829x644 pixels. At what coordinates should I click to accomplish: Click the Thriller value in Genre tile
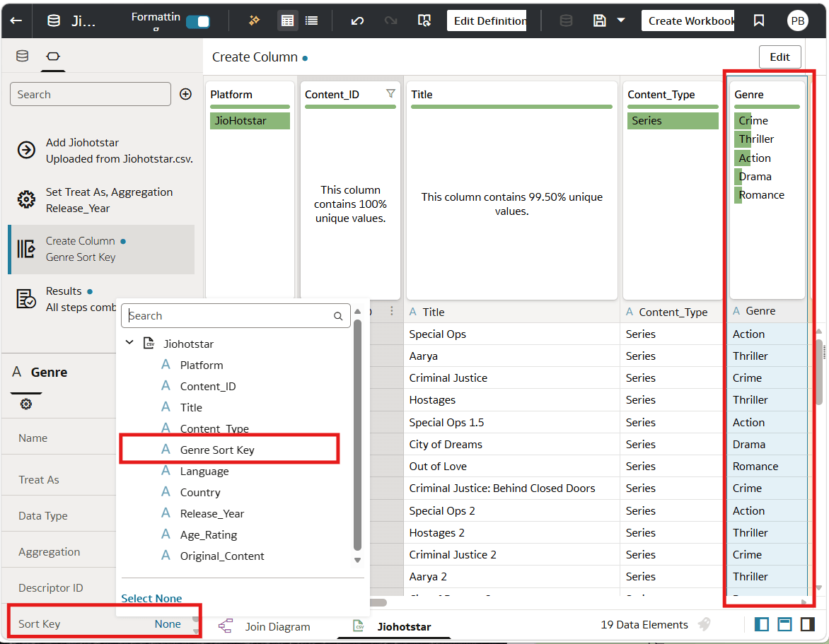coord(756,139)
